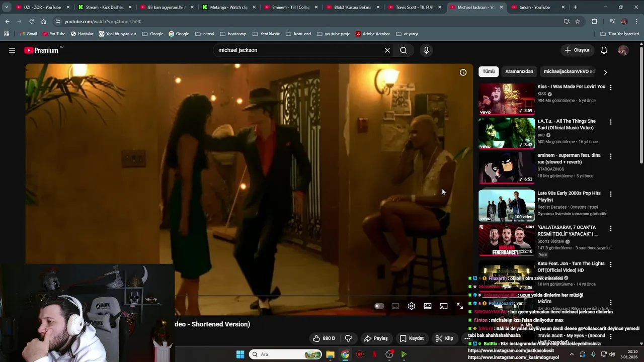Open Chrome extensions puzzle icon
Viewport: 644px width, 362px height.
click(595, 22)
